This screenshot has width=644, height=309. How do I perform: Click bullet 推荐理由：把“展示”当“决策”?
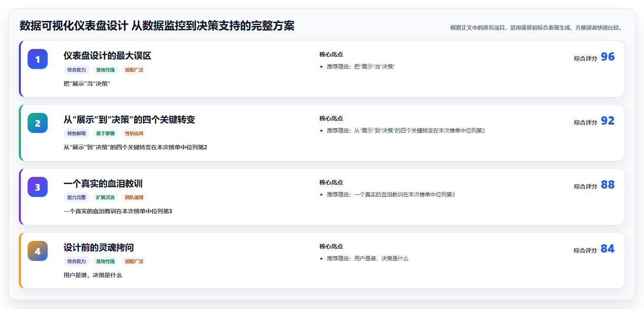coord(361,67)
